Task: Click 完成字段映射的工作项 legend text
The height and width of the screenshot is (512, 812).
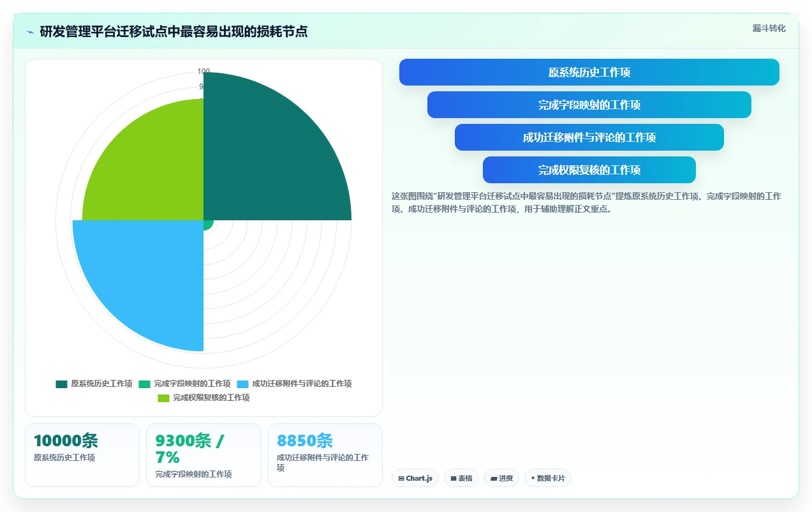Action: [x=192, y=384]
